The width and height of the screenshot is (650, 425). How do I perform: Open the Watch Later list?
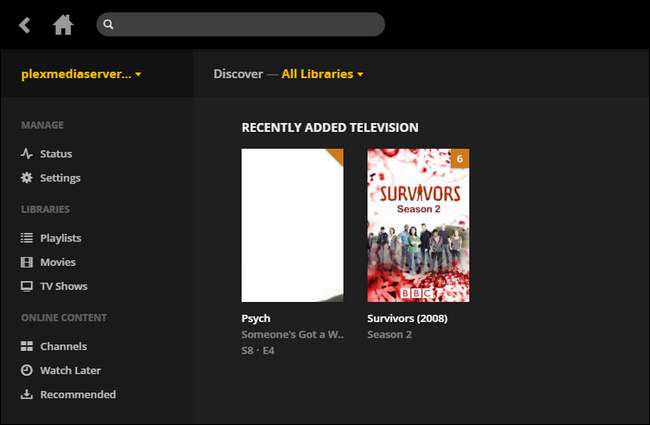pyautogui.click(x=70, y=370)
